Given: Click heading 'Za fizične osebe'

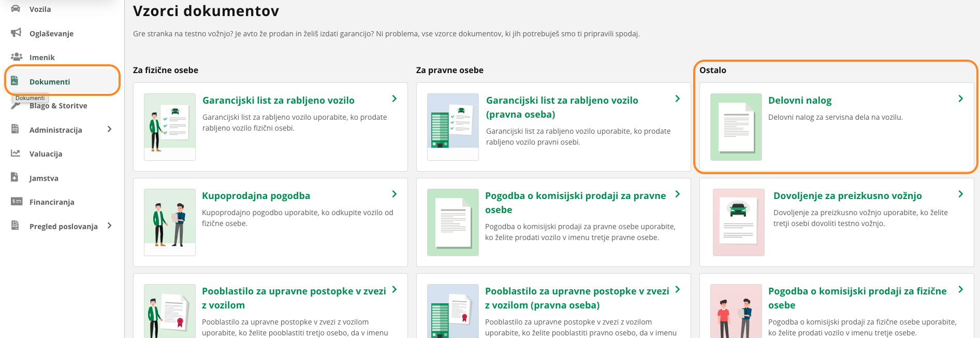Looking at the screenshot, I should (166, 70).
